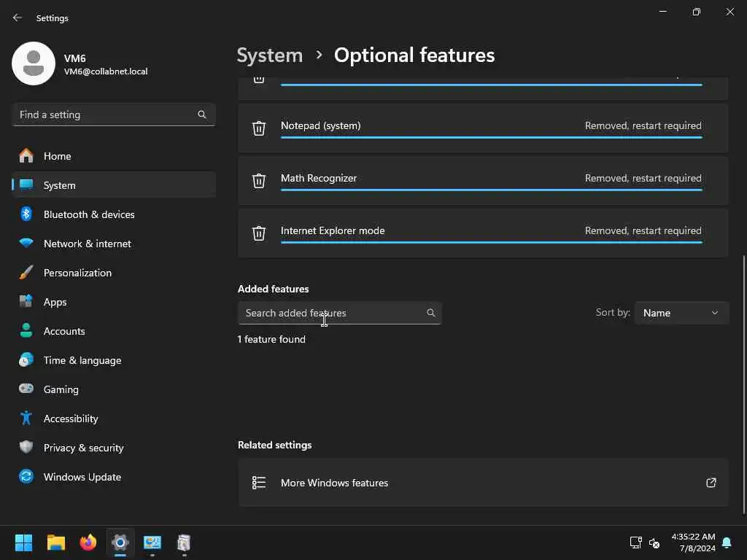Click the VM6 user avatar
The height and width of the screenshot is (560, 747).
(x=34, y=63)
